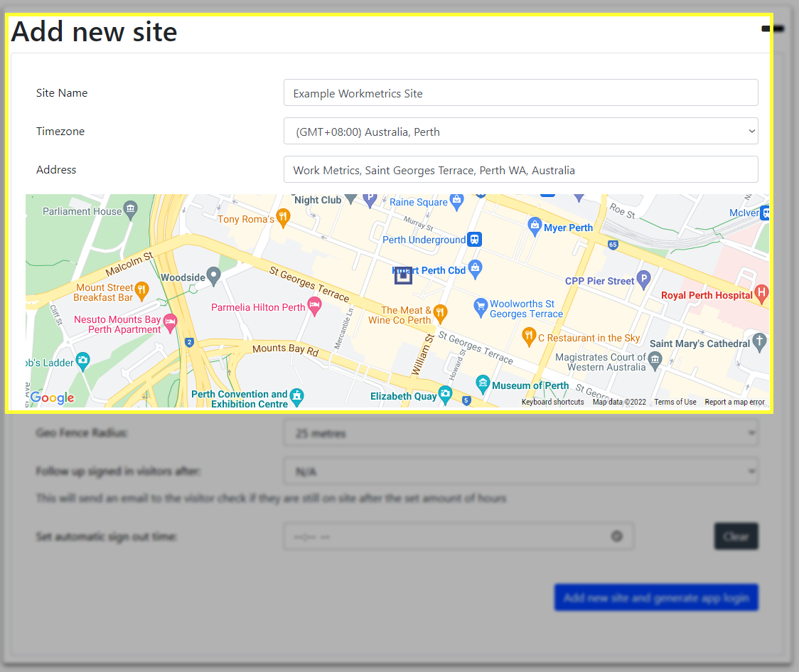This screenshot has width=799, height=672.
Task: Click the Parliament House map marker
Action: [131, 209]
